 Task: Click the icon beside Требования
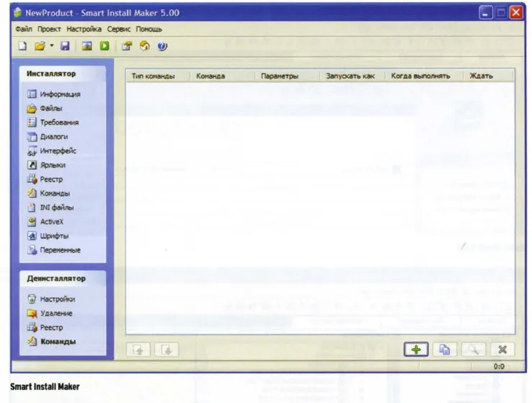tap(32, 122)
